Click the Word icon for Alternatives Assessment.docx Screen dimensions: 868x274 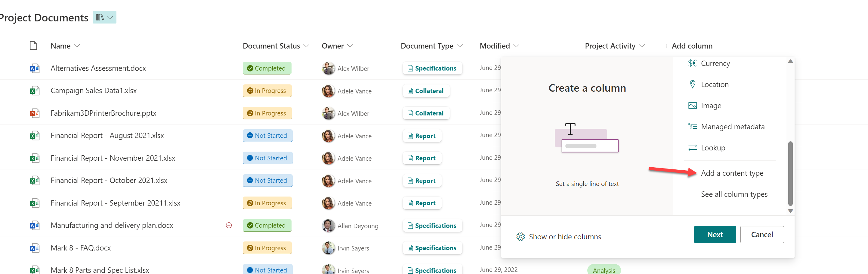(x=34, y=68)
